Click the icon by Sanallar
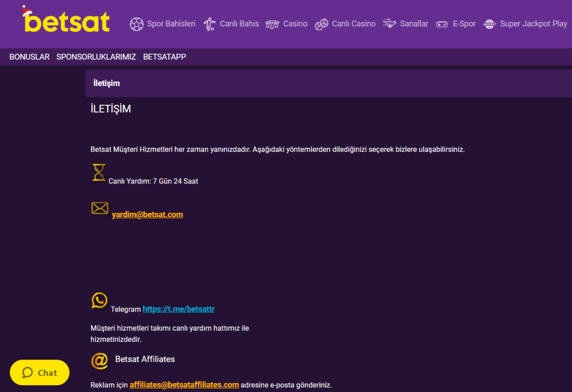572x392 pixels. click(389, 23)
